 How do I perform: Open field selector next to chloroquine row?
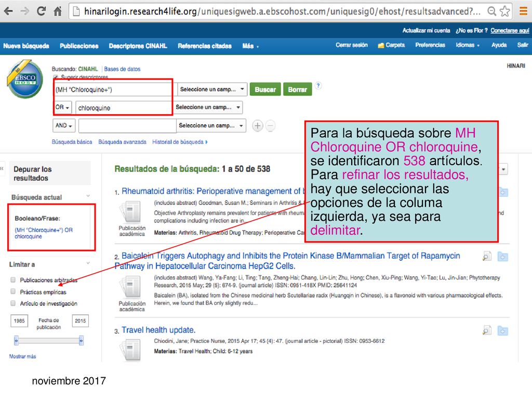click(x=208, y=107)
